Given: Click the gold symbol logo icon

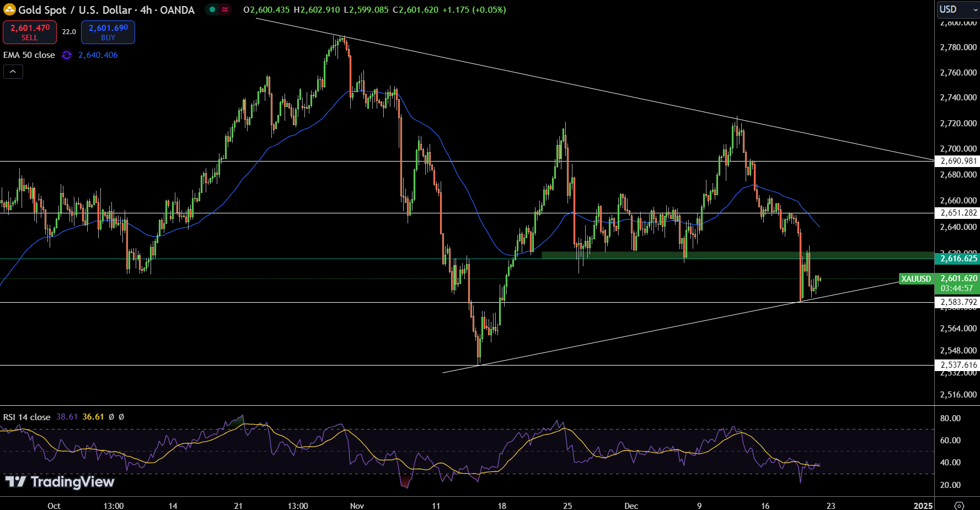Looking at the screenshot, I should point(9,9).
